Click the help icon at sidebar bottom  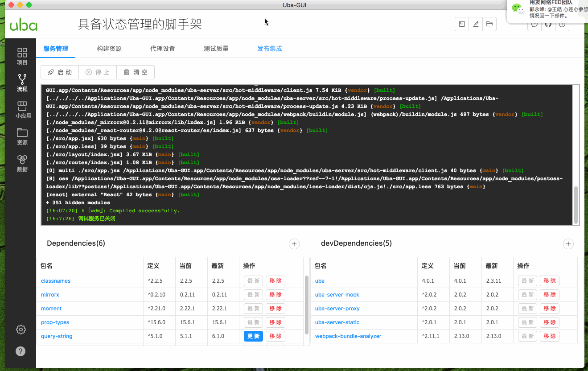21,351
